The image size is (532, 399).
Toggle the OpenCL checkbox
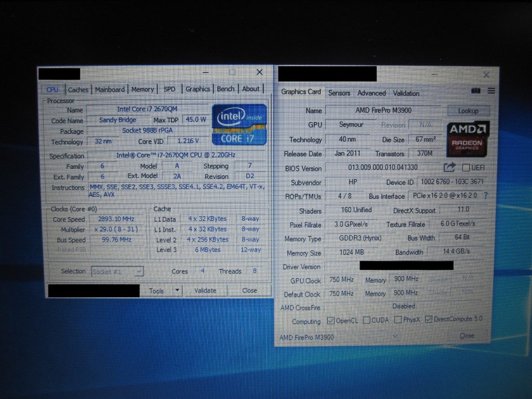tap(330, 321)
